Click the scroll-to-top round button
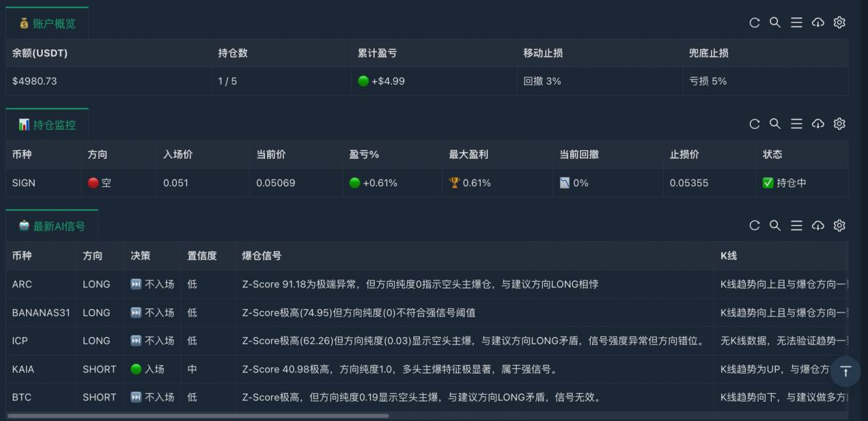Viewport: 868px width, 421px height. [x=845, y=372]
